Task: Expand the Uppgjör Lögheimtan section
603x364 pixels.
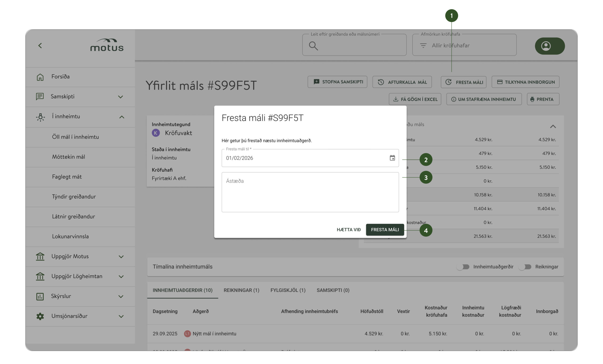Action: [x=121, y=276]
